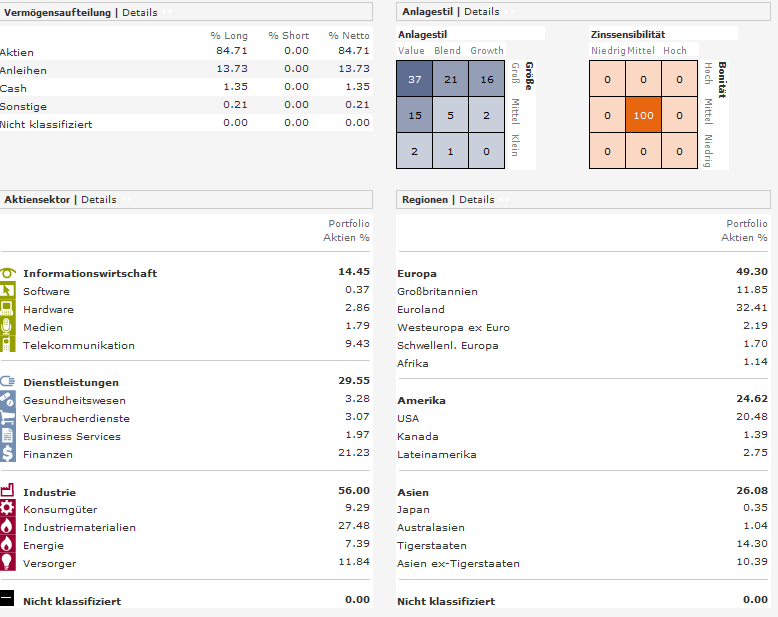
Task: Click the orange 100 bond style cell
Action: coord(643,115)
